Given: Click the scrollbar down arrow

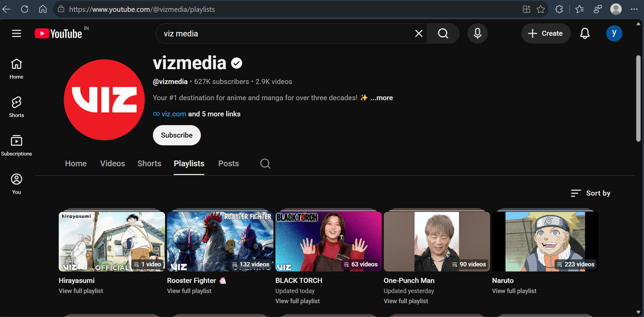Looking at the screenshot, I should [638, 312].
